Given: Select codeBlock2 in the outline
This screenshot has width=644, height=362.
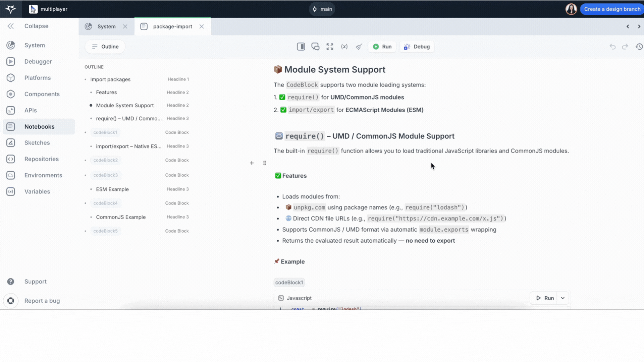Looking at the screenshot, I should click(105, 160).
